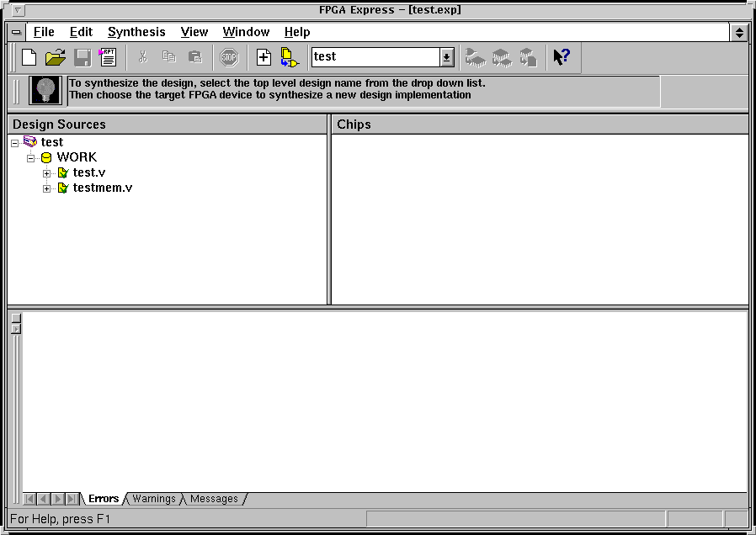
Task: Expand the test.v tree node
Action: 47,173
